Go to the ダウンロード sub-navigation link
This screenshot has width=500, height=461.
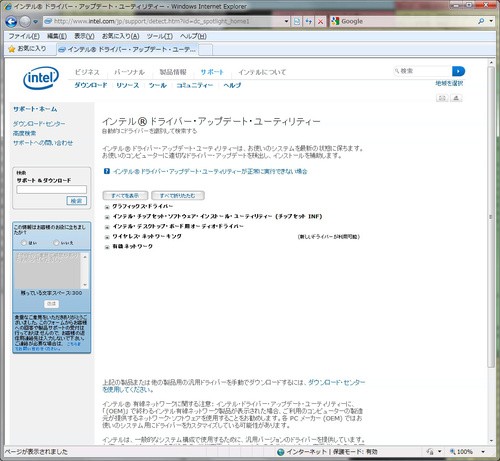[x=91, y=85]
